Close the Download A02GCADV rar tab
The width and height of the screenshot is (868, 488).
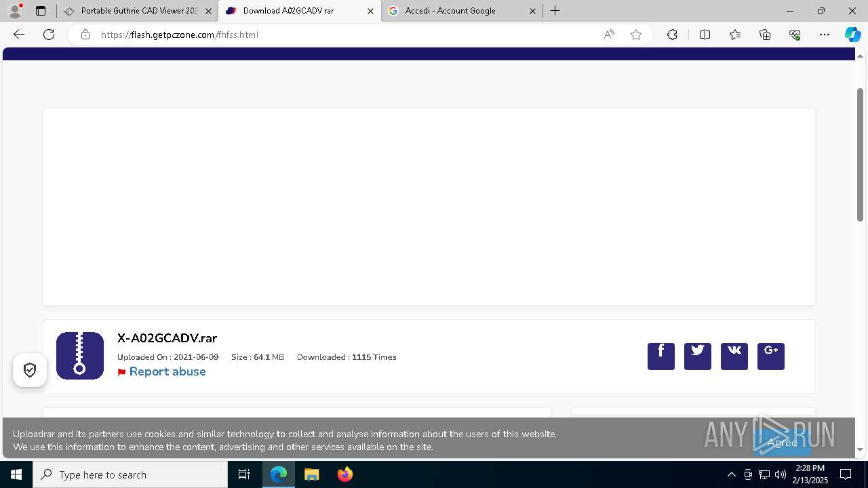point(370,11)
